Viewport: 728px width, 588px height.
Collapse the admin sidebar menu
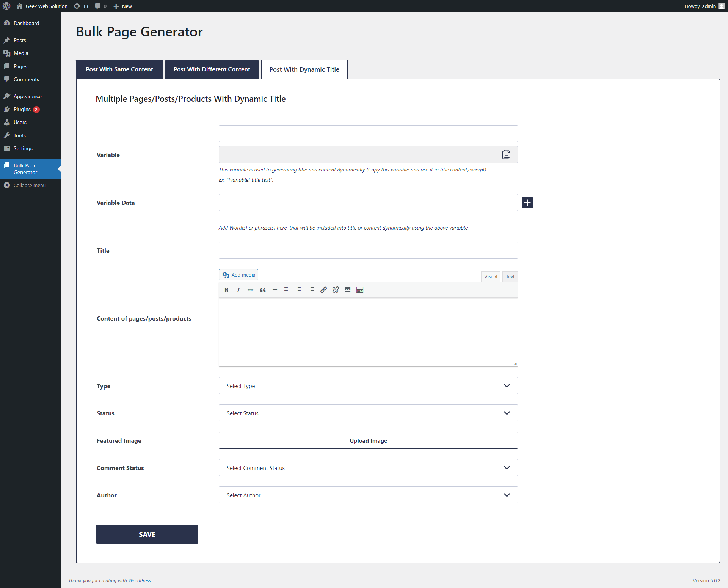30,185
